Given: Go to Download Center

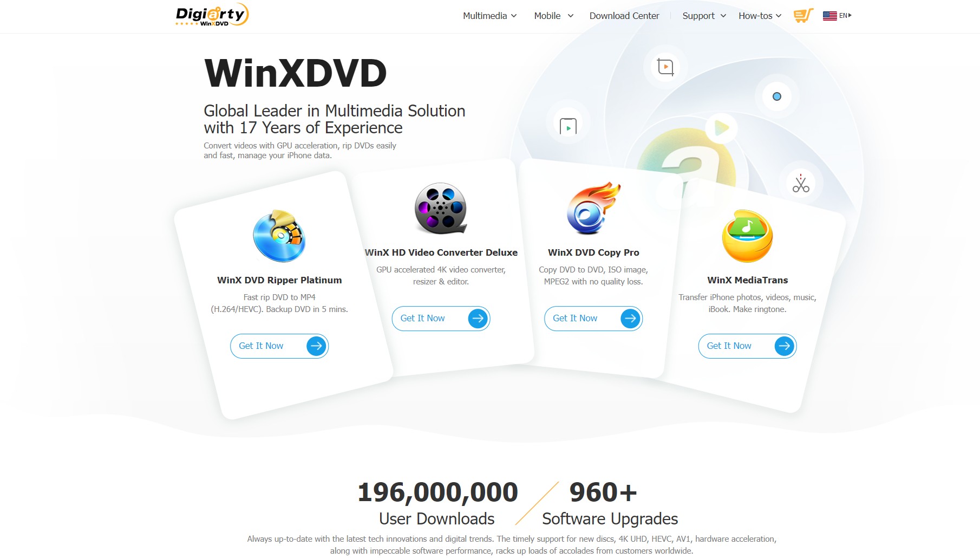Looking at the screenshot, I should [x=624, y=16].
